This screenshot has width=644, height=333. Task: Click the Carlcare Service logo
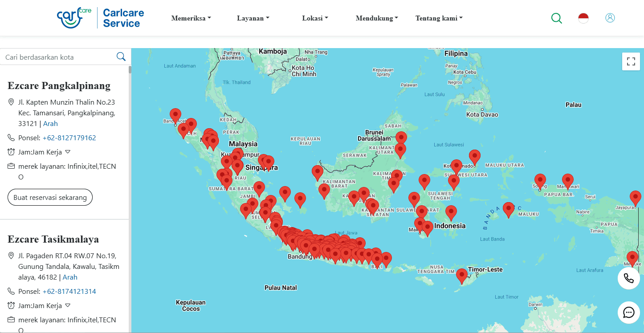pyautogui.click(x=101, y=18)
